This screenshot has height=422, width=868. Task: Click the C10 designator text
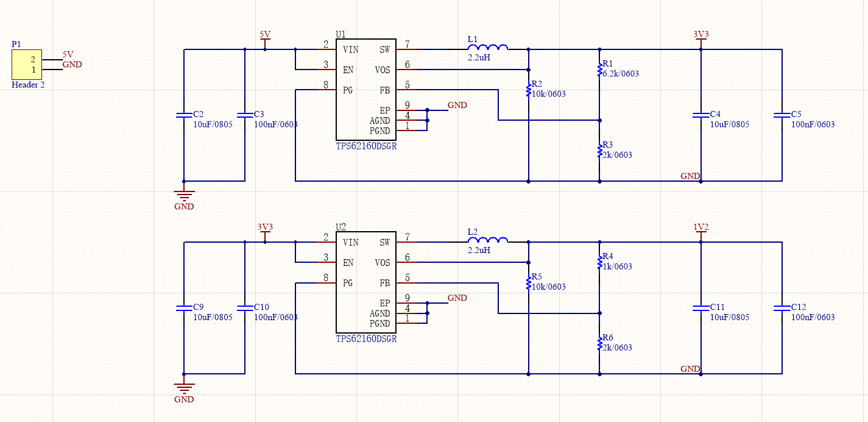coord(261,307)
